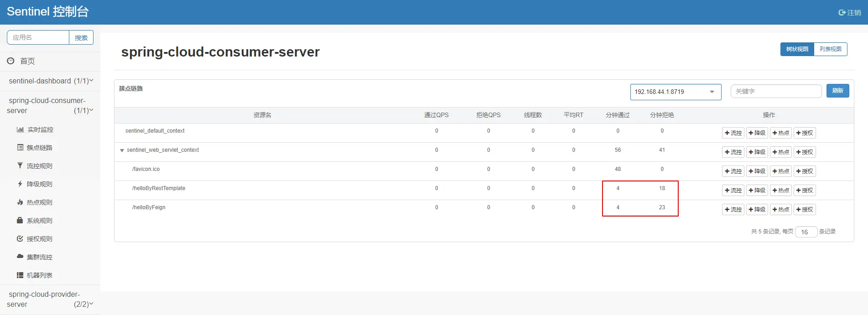868x315 pixels.
Task: Add 降级 rule for sentinel_web_servlet_context
Action: point(757,152)
